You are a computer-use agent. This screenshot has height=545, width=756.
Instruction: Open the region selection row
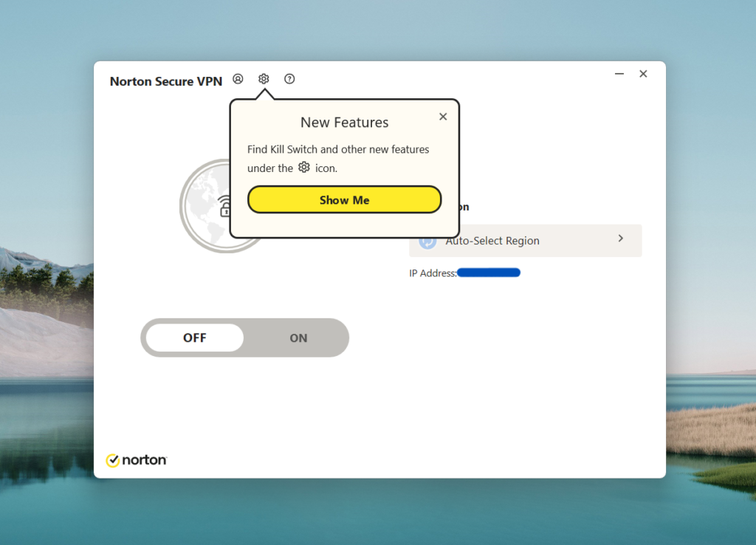(x=526, y=240)
